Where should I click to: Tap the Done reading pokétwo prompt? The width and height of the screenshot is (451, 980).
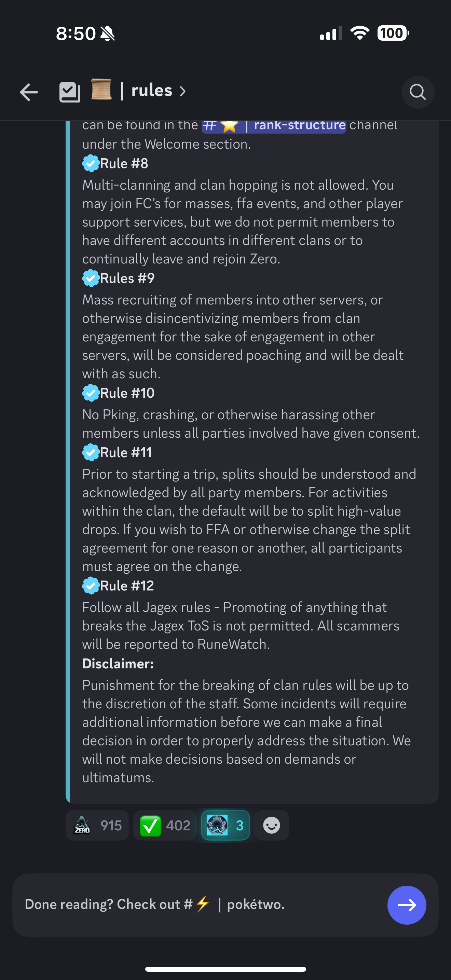tap(155, 904)
